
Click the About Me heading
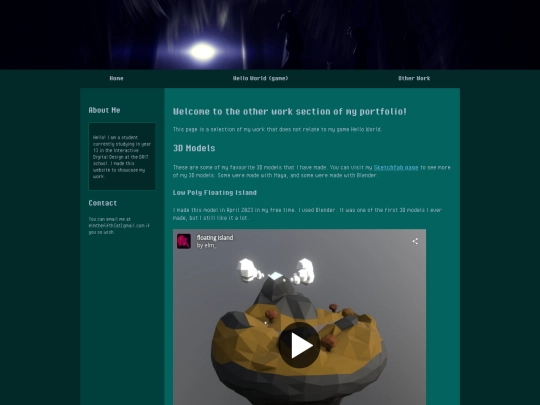pos(104,110)
